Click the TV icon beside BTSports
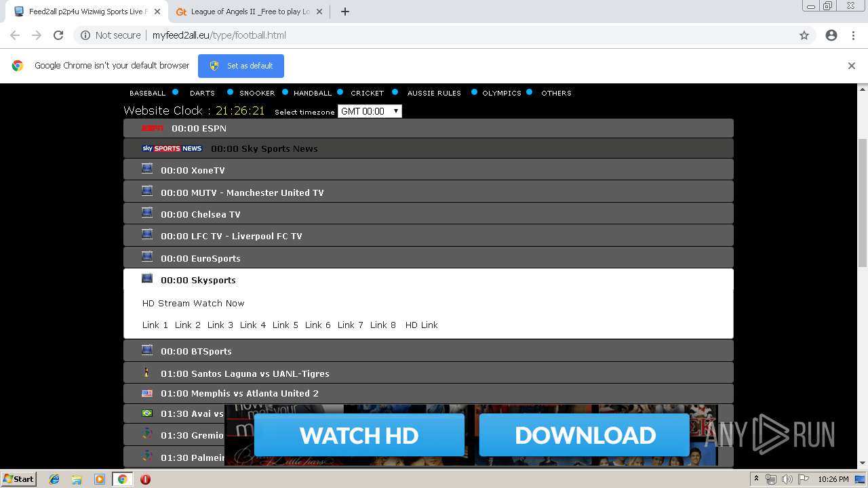This screenshot has height=488, width=868. [x=147, y=350]
